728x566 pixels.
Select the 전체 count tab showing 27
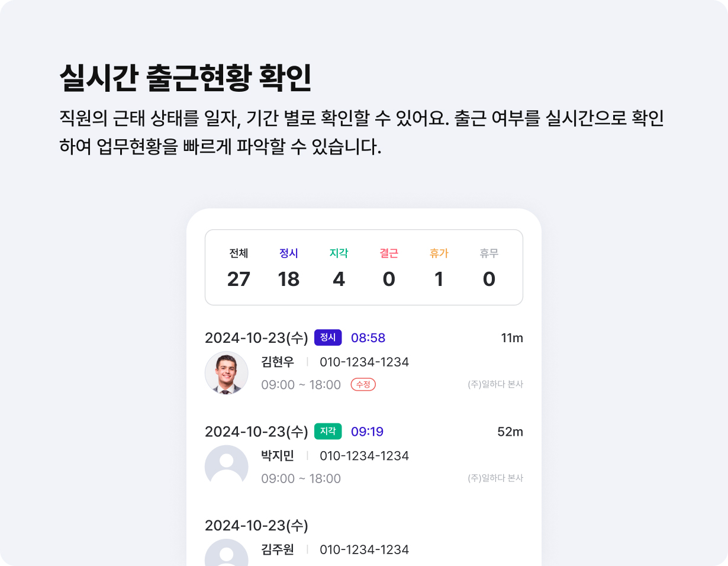pyautogui.click(x=239, y=268)
